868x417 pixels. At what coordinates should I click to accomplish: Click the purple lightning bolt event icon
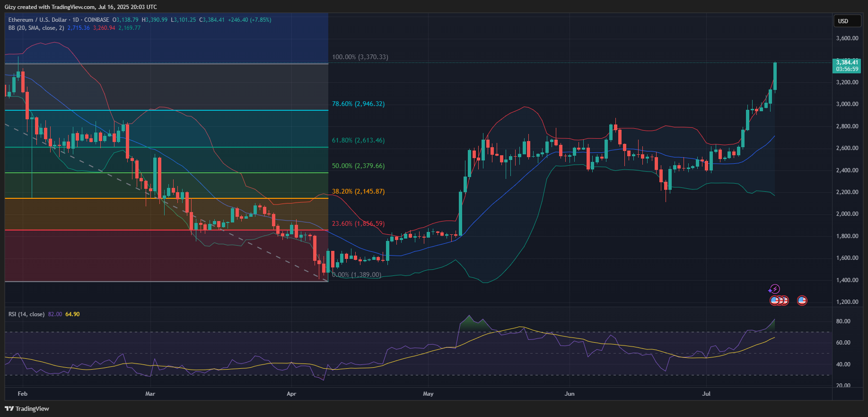(x=774, y=289)
